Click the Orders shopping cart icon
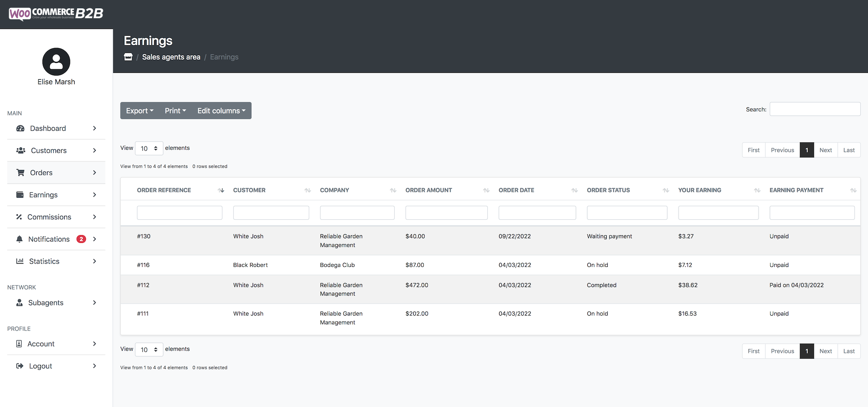This screenshot has height=407, width=868. (x=20, y=173)
